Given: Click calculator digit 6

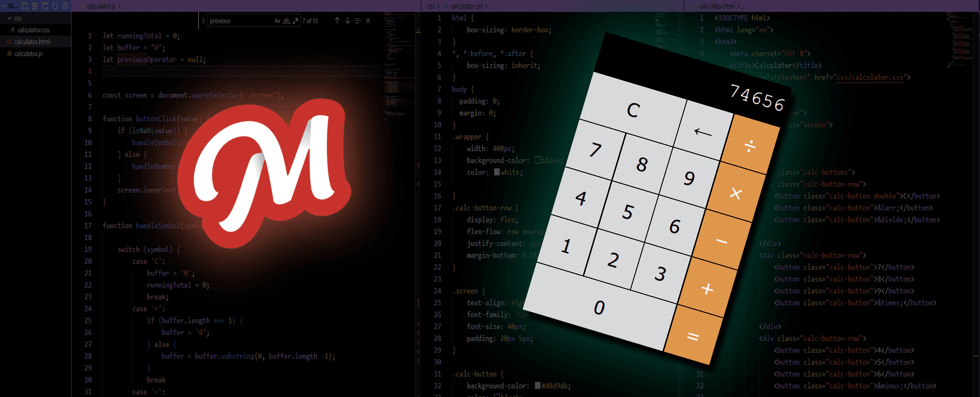Looking at the screenshot, I should (x=675, y=227).
